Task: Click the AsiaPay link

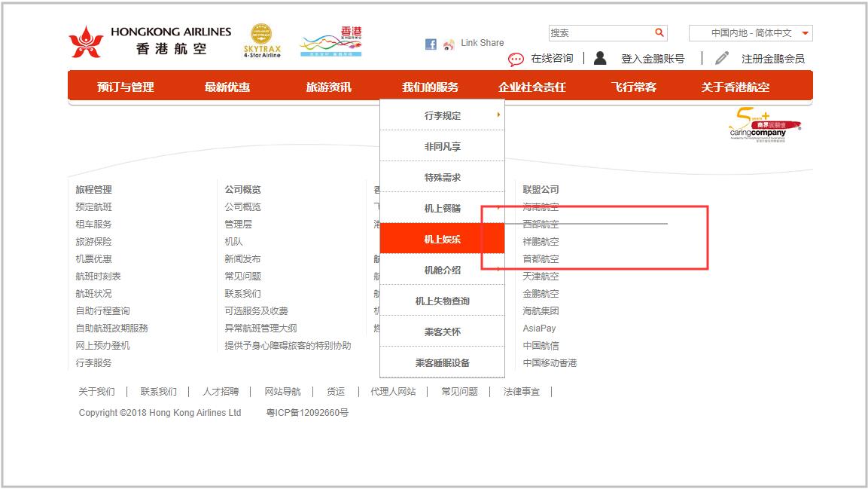Action: (539, 328)
